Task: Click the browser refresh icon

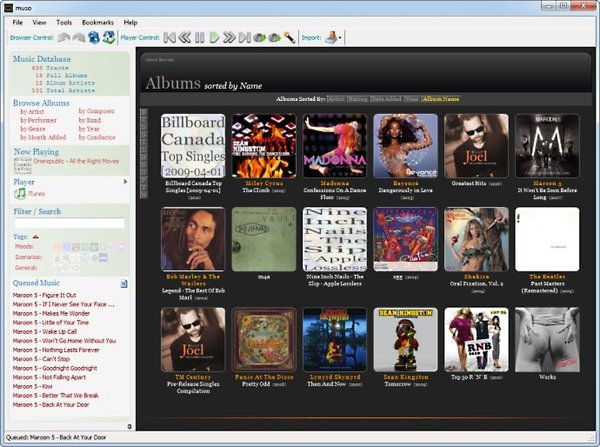Action: (x=94, y=38)
